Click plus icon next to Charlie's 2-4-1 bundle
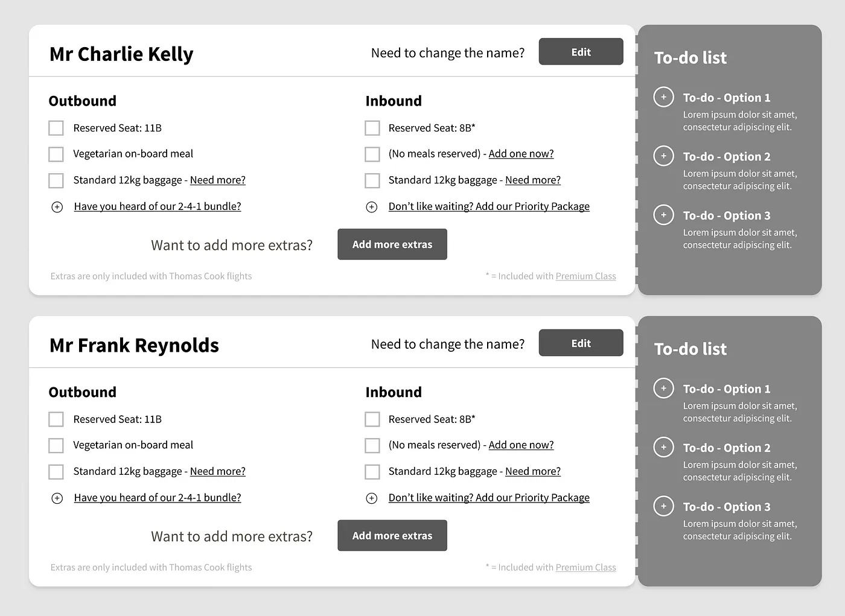845x616 pixels. [x=57, y=207]
